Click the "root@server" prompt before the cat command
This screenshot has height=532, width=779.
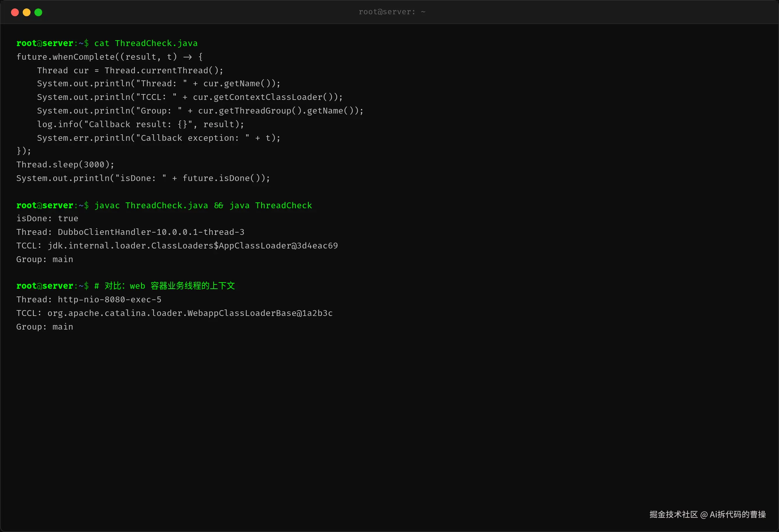44,43
